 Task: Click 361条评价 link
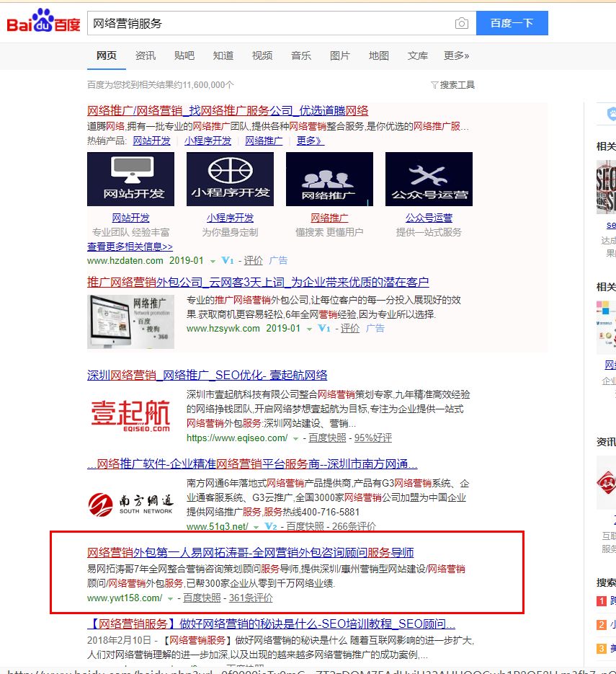click(x=251, y=598)
